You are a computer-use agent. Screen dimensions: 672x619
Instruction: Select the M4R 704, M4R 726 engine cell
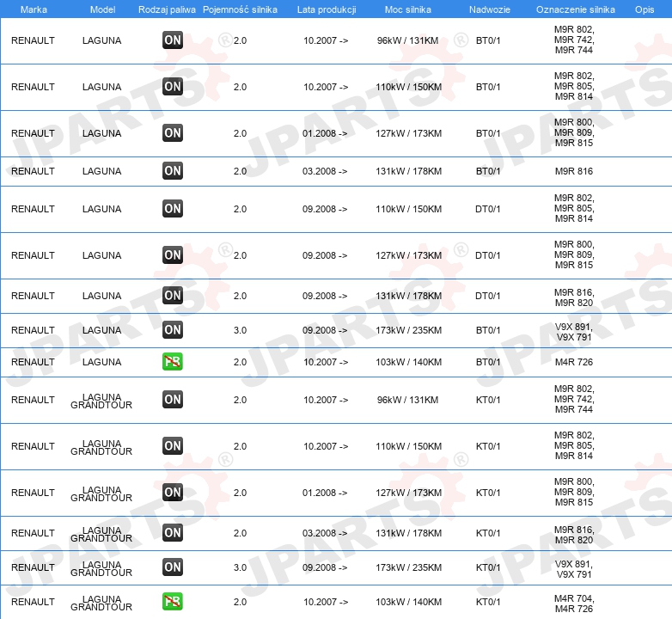coord(574,604)
